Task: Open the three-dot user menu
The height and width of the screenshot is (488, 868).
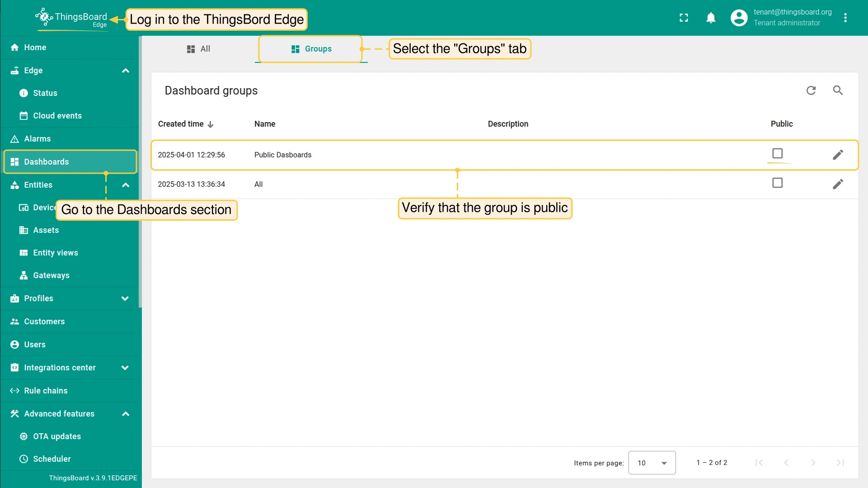Action: point(845,18)
